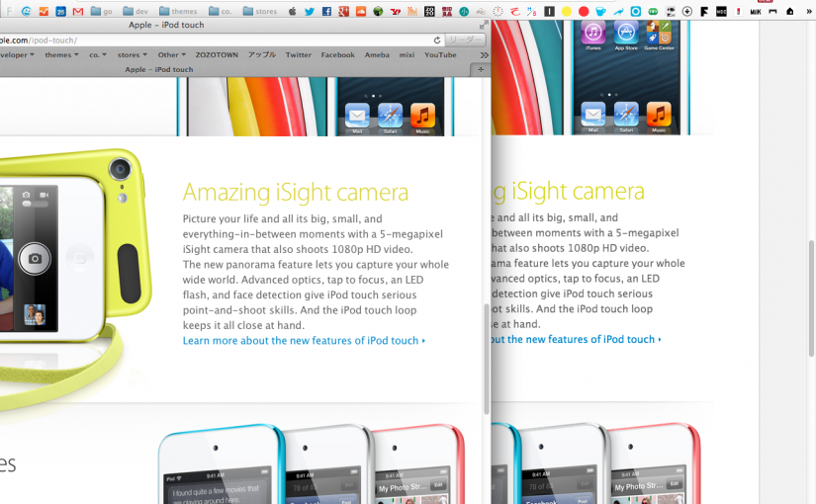Open the Apple logo bookmark
Image resolution: width=816 pixels, height=504 pixels.
tap(293, 11)
